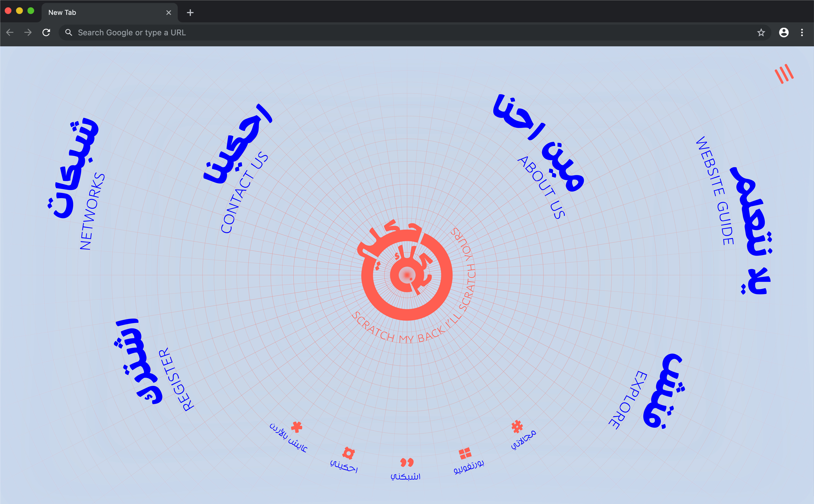Open the CONTACT US menu item
The width and height of the screenshot is (814, 504).
pos(244,193)
